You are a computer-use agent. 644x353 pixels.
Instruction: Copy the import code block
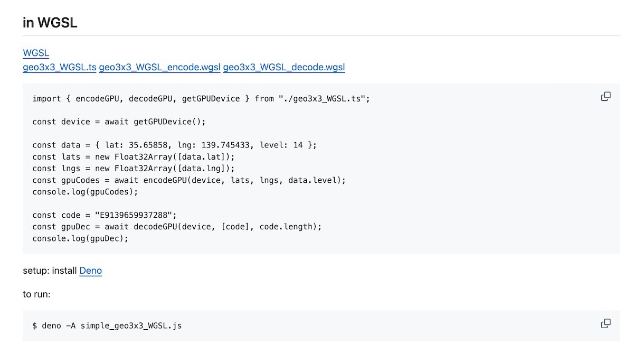(605, 96)
